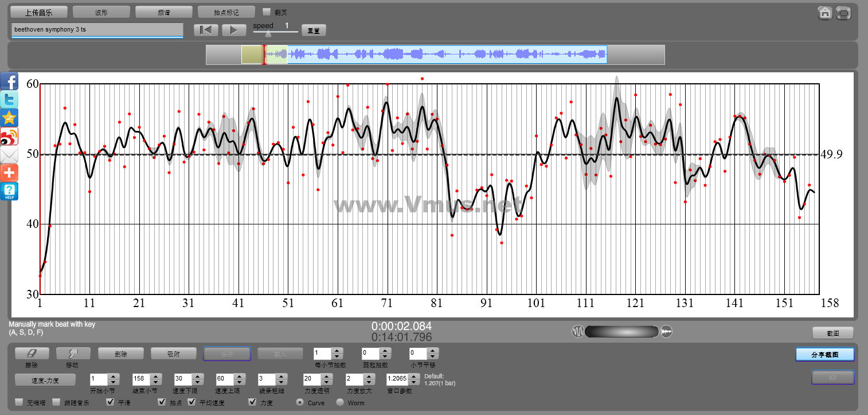
Task: Click the Twitter share icon
Action: 9,100
